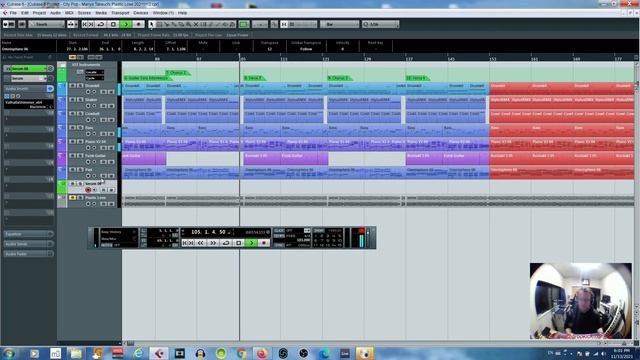Select the Object Selection arrow tool

click(151, 24)
